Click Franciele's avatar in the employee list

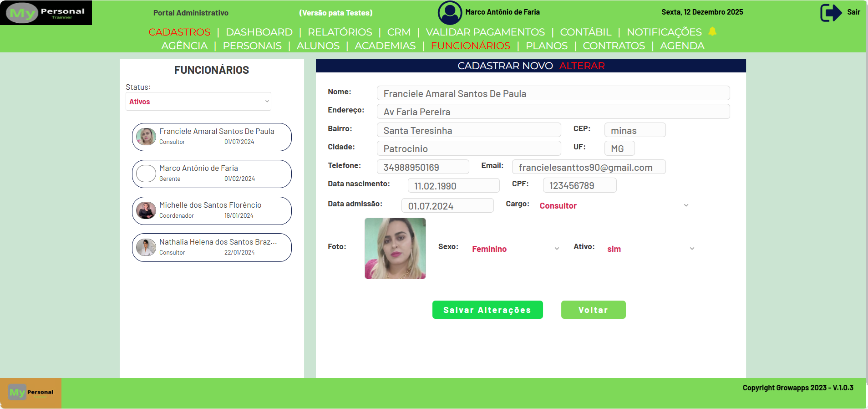click(x=146, y=137)
